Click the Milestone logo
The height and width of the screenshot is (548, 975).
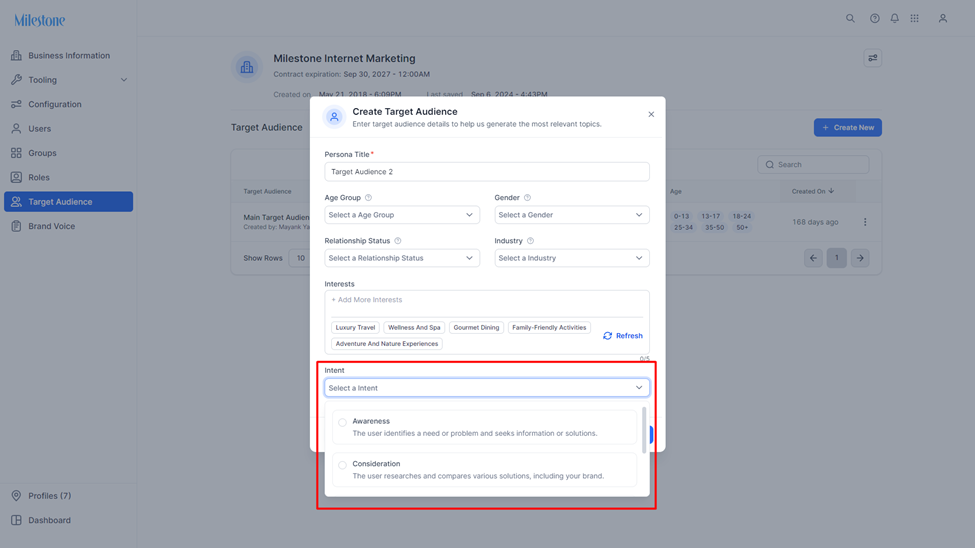click(40, 21)
